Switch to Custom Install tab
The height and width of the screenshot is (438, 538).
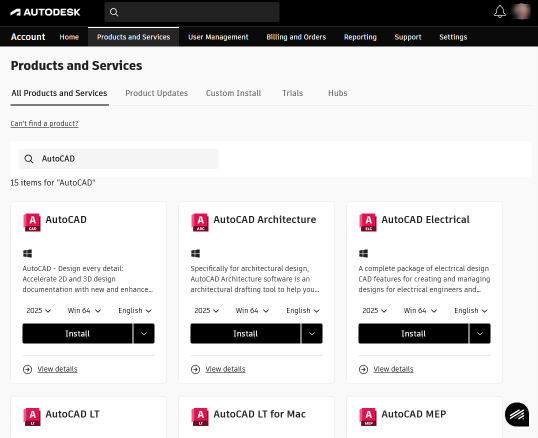233,93
